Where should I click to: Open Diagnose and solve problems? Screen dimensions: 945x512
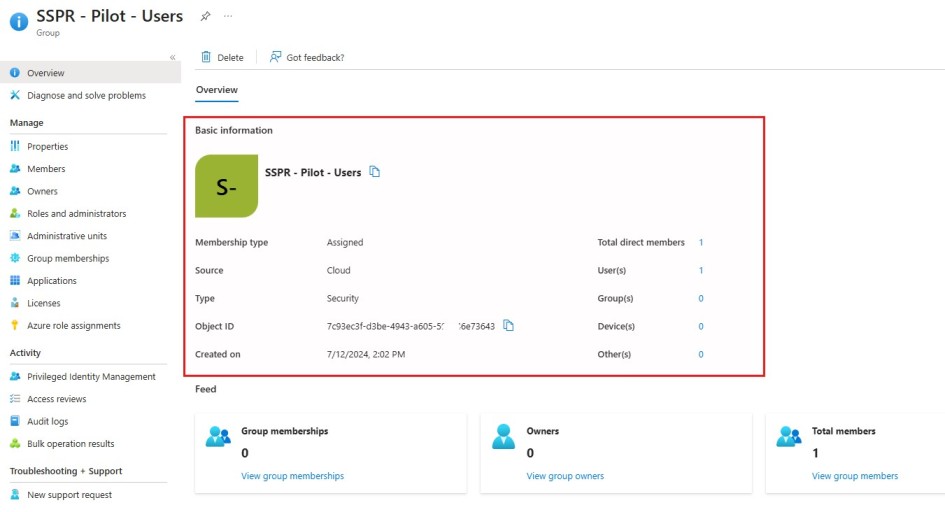click(x=86, y=95)
